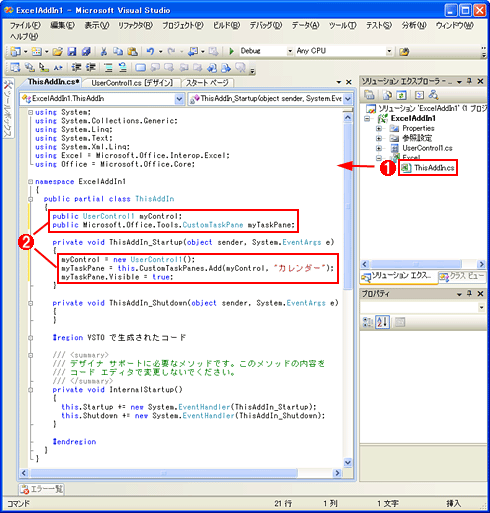490x513 pixels.
Task: Open the Debug configuration dropdown
Action: [x=290, y=51]
